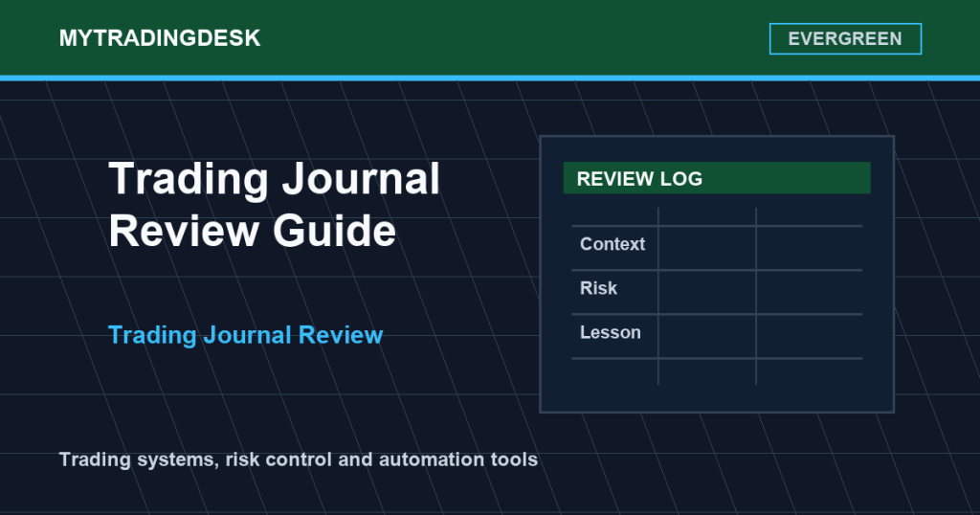Click the tagline about trading systems and automation
This screenshot has height=515, width=980.
click(x=299, y=460)
